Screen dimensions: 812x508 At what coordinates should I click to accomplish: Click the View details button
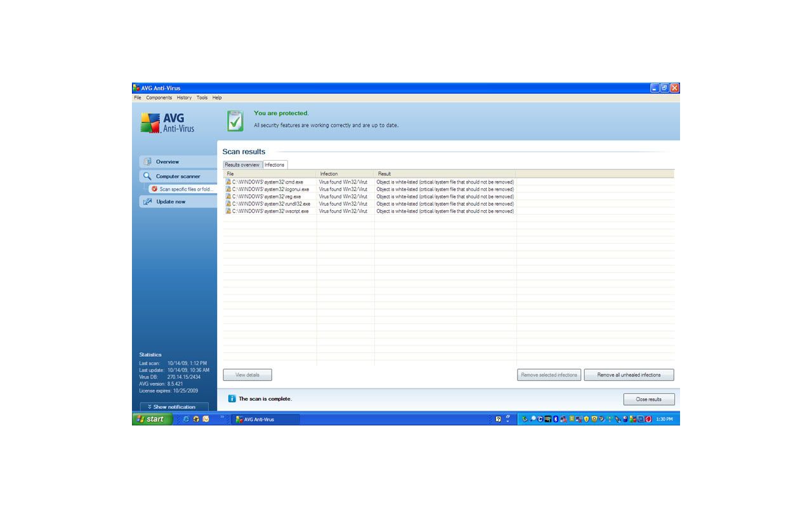click(x=247, y=375)
